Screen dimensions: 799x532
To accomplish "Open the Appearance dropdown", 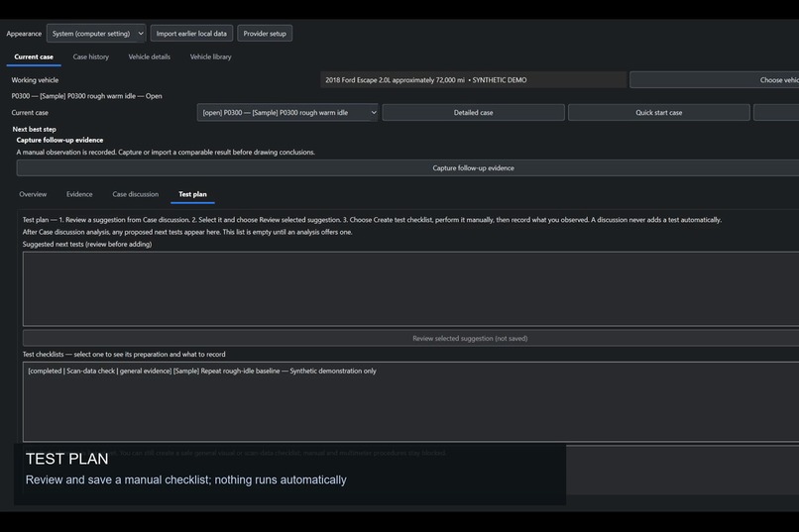I will 96,34.
